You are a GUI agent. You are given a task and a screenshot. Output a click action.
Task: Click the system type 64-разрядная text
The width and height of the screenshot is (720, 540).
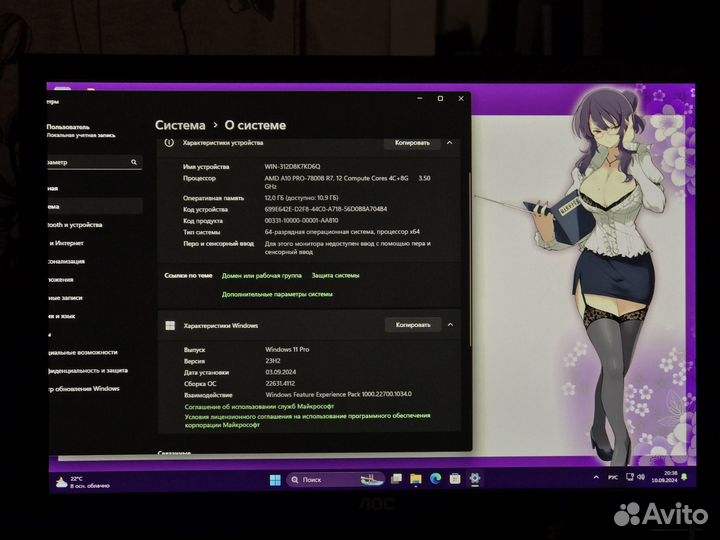[342, 232]
